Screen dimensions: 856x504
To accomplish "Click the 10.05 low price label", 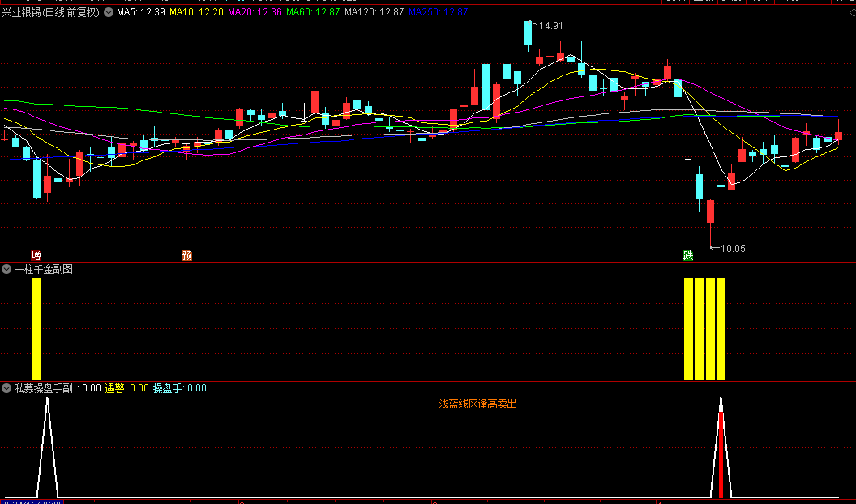I will click(x=733, y=249).
